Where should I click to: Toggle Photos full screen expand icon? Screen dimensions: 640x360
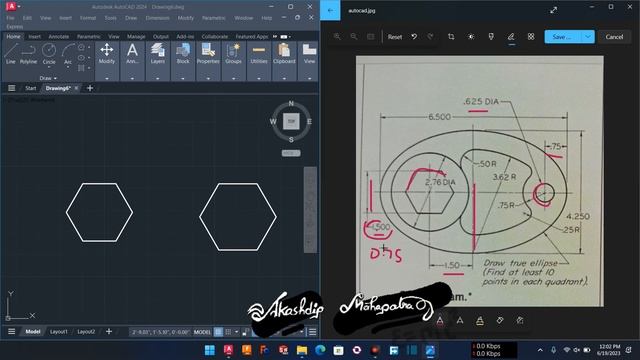tap(553, 10)
